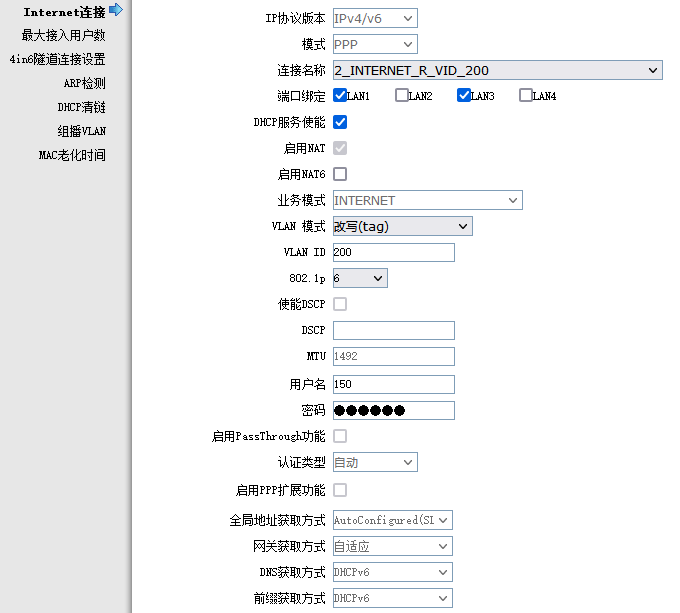The width and height of the screenshot is (680, 613).
Task: Click the VLAN ID input field
Action: [393, 253]
